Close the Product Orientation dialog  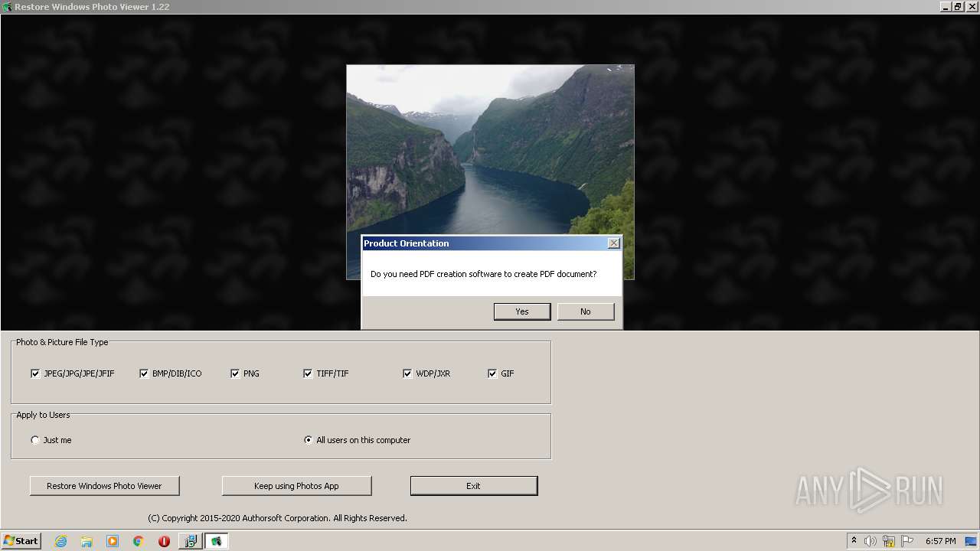[613, 243]
